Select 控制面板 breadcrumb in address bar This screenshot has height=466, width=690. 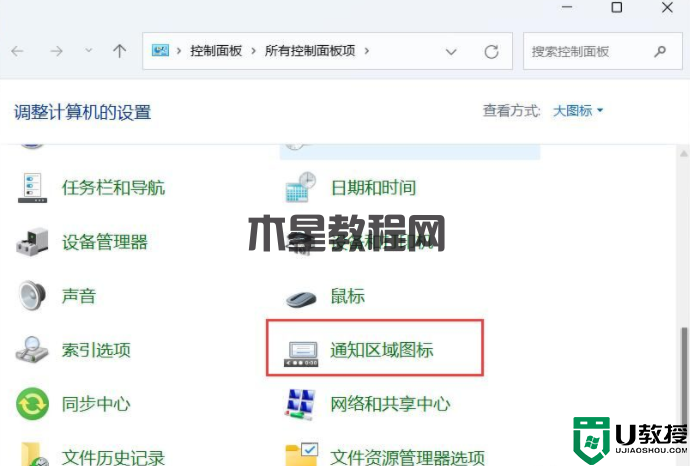coord(216,51)
